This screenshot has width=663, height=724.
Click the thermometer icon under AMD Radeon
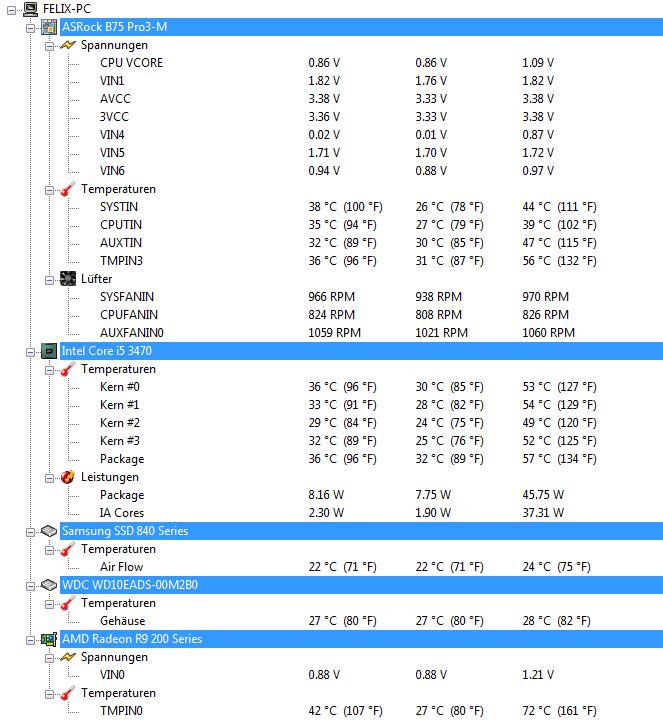click(x=68, y=694)
